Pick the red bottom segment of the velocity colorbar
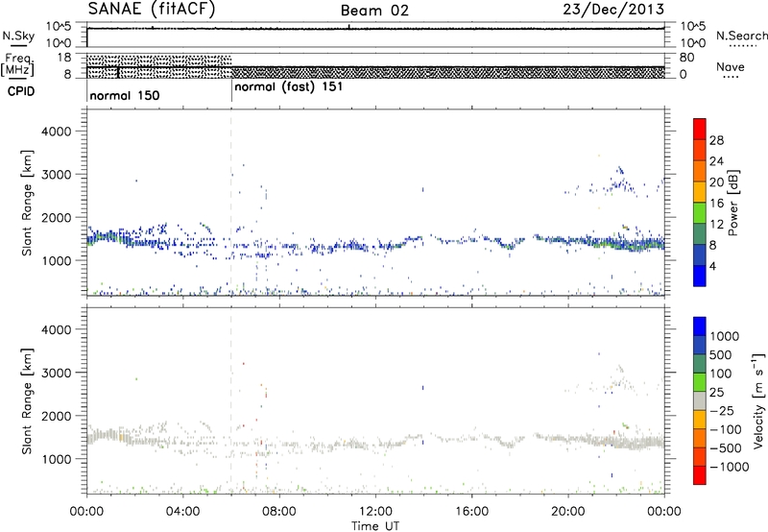The image size is (768, 532). pyautogui.click(x=700, y=475)
